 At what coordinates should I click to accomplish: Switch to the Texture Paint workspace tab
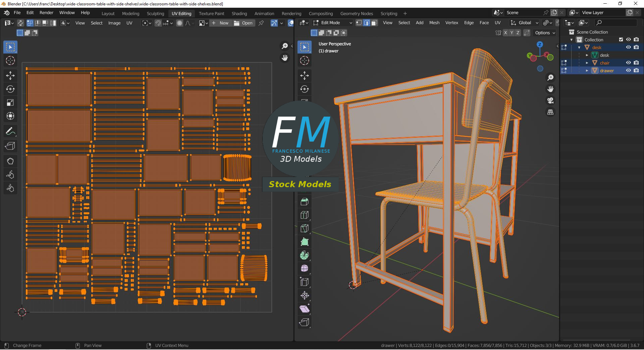click(x=211, y=13)
